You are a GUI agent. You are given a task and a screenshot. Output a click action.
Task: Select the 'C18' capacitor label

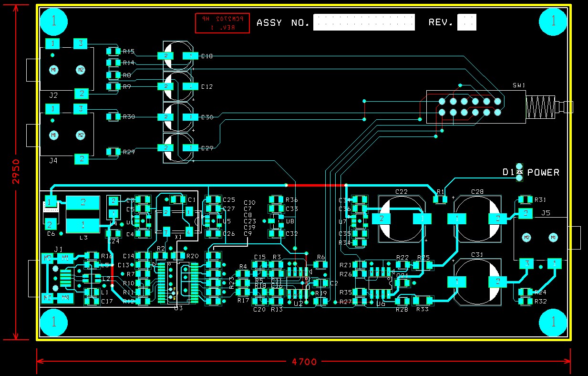click(207, 56)
